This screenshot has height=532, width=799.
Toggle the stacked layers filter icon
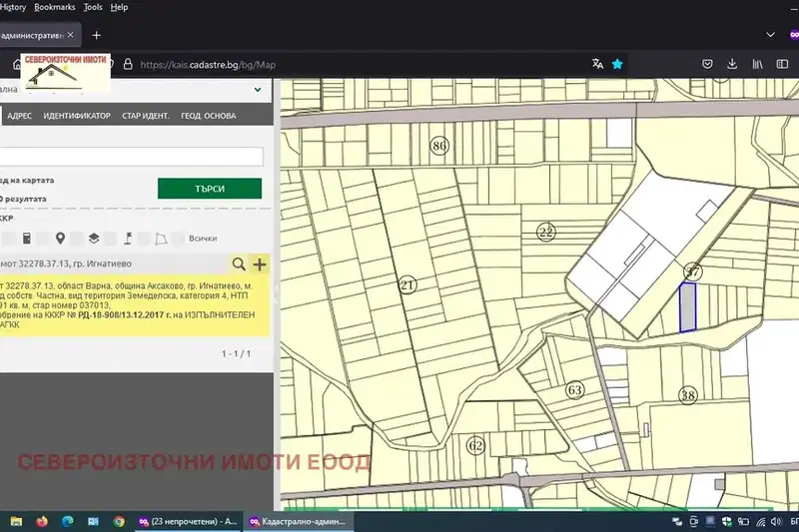coord(94,239)
